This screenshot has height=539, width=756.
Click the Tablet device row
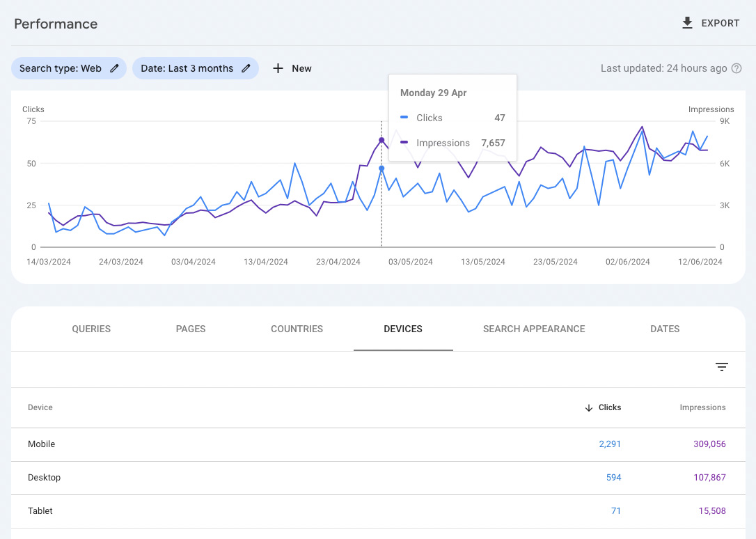[40, 511]
